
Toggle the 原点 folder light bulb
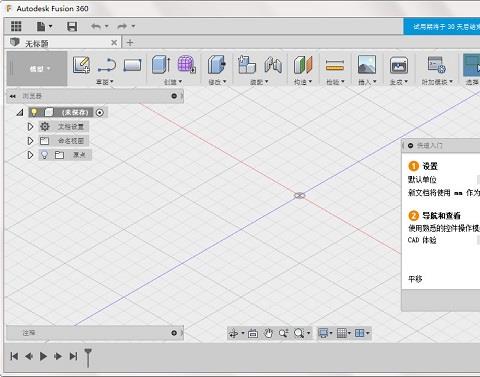44,155
